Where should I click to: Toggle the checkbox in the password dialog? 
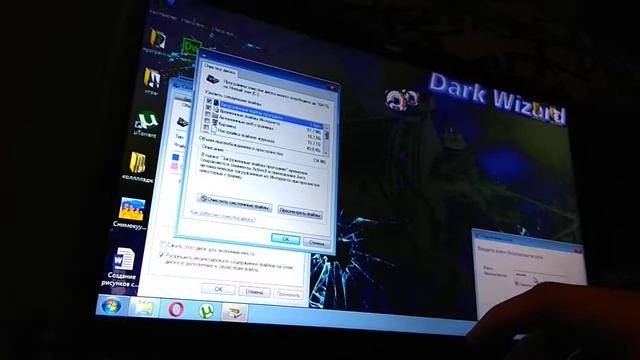coord(517,283)
